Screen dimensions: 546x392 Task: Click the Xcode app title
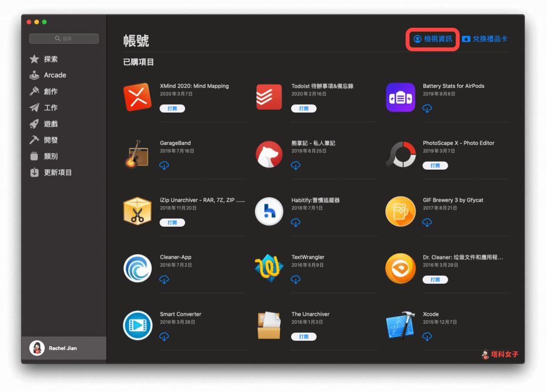(431, 314)
